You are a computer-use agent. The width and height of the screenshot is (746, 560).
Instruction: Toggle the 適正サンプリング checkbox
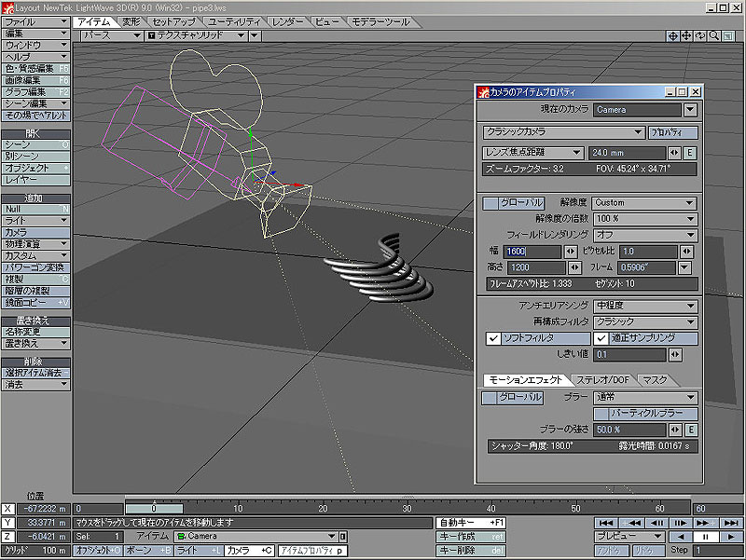(601, 338)
